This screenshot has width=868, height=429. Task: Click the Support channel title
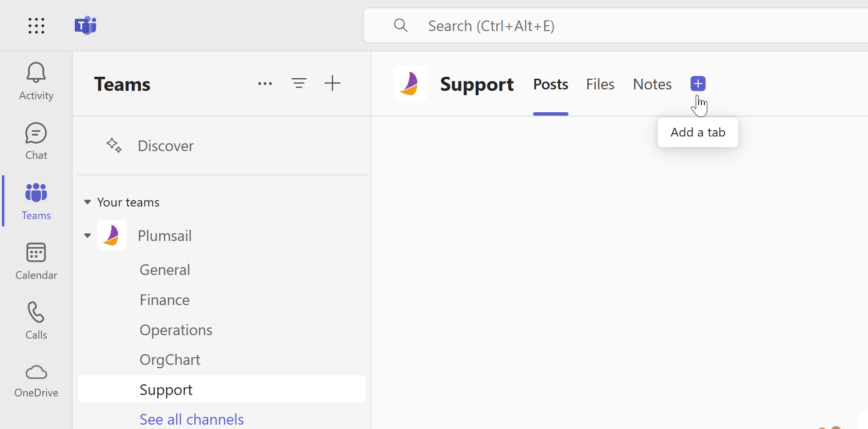(477, 85)
